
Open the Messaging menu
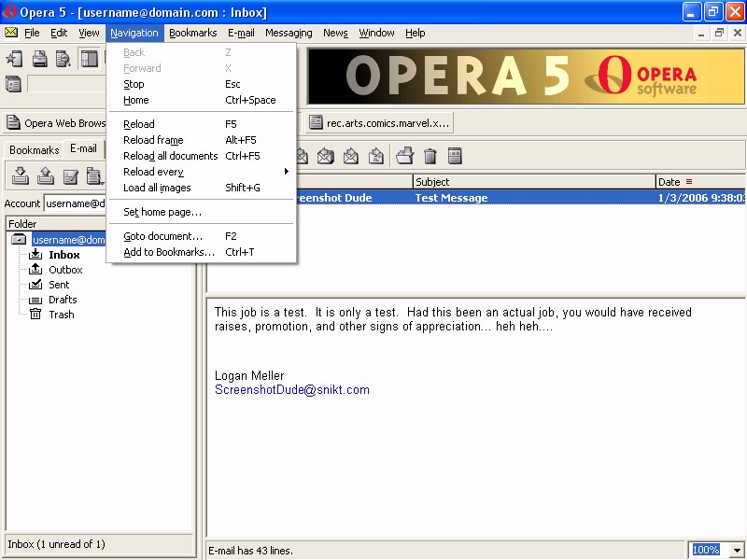point(289,33)
